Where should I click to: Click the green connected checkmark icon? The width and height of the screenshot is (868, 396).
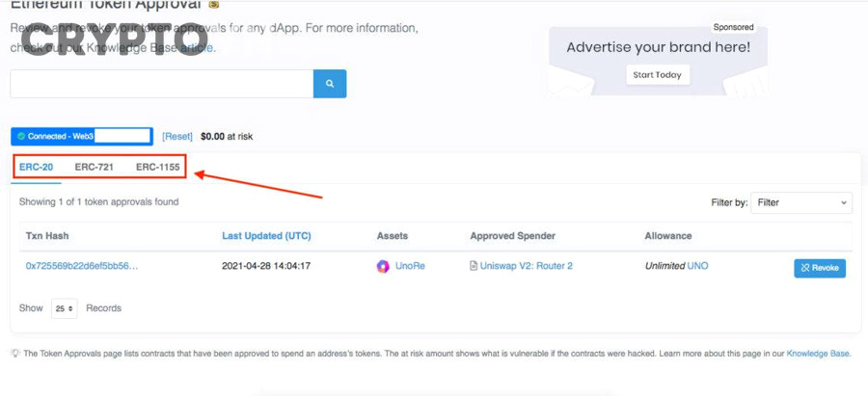(21, 136)
